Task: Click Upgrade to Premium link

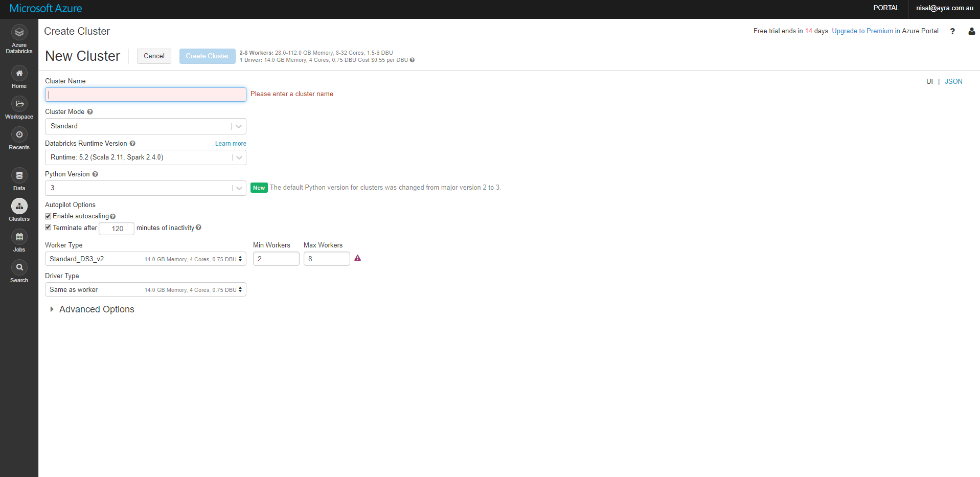Action: pos(862,31)
